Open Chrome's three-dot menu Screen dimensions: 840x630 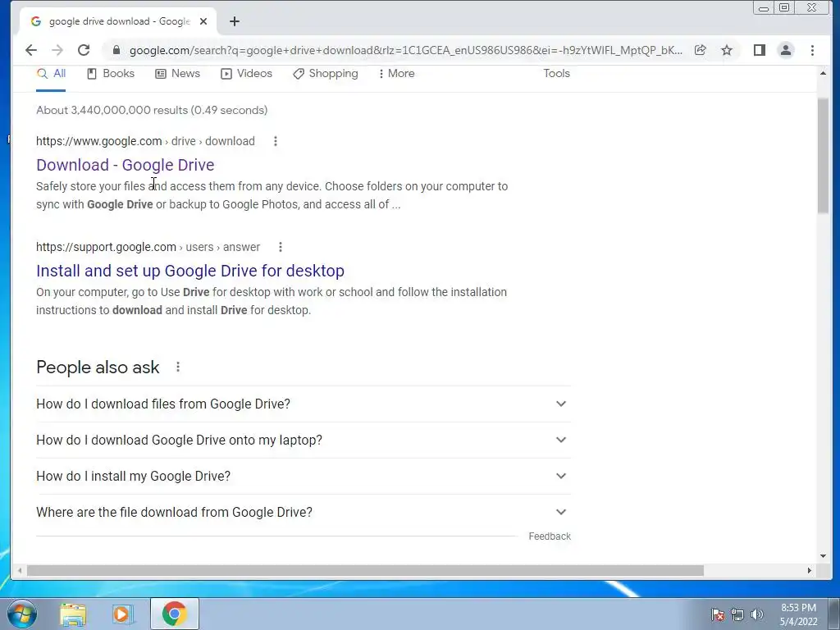tap(813, 50)
